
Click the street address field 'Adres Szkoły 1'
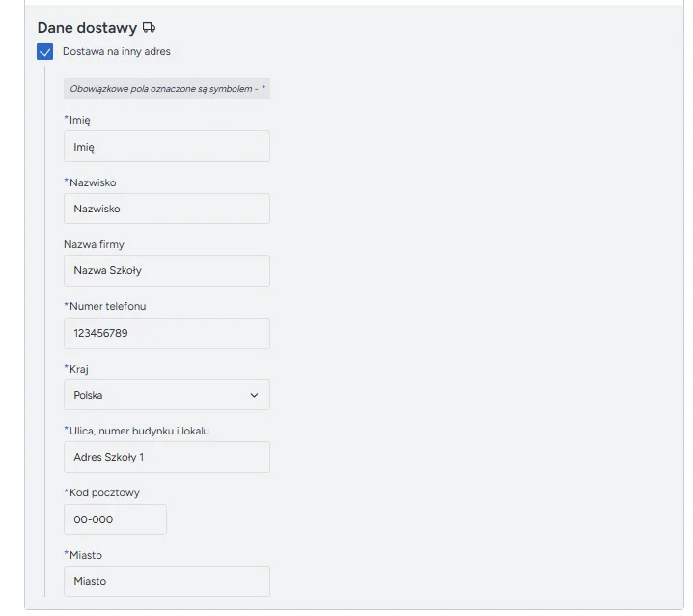click(167, 457)
